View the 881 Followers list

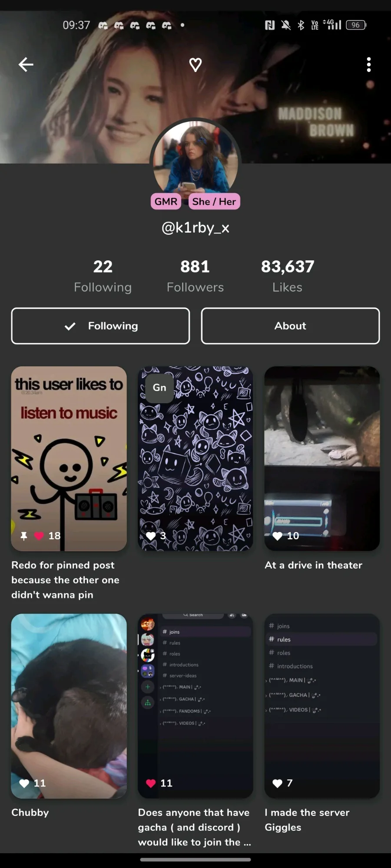tap(195, 276)
